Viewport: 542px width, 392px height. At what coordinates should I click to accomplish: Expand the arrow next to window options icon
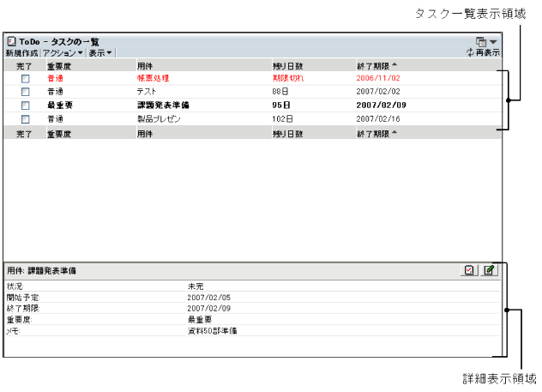tap(494, 42)
